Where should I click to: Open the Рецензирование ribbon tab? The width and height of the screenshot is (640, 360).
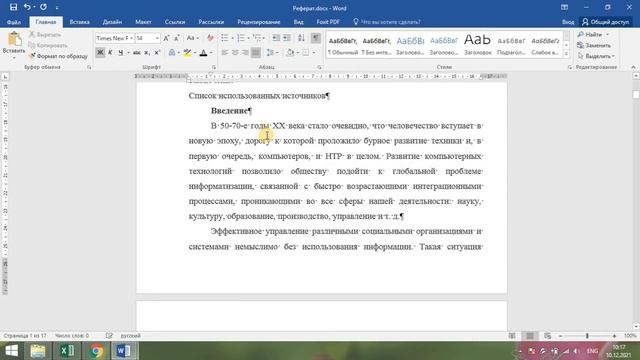(x=259, y=22)
